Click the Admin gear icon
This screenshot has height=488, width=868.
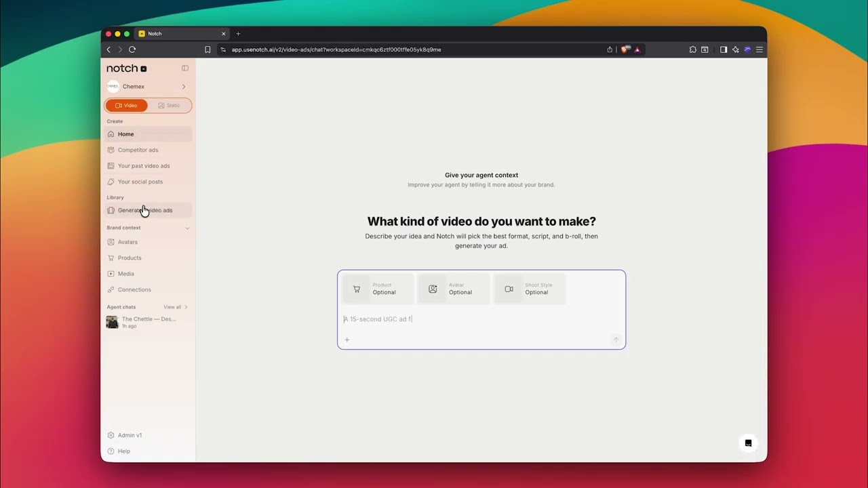(111, 435)
